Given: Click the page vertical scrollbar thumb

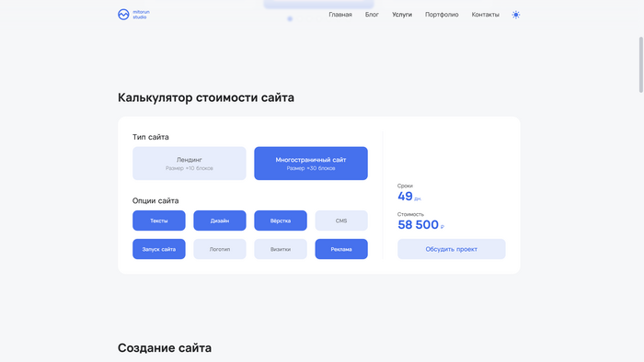Looking at the screenshot, I should click(x=640, y=65).
